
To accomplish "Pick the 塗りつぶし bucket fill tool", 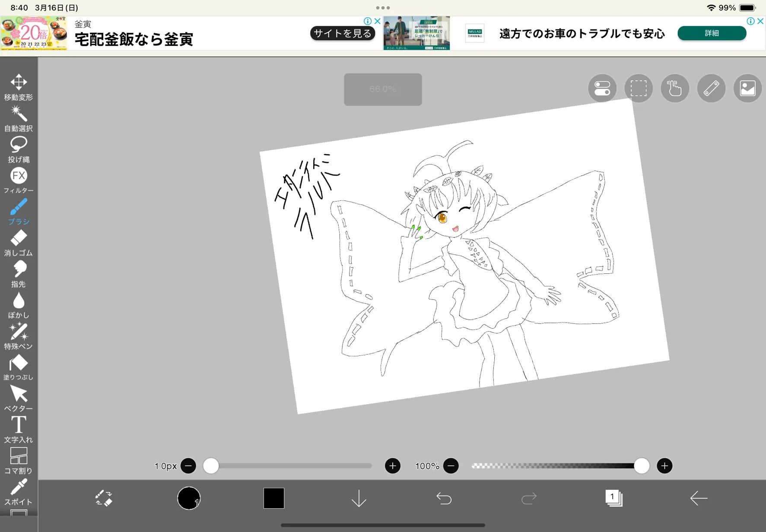I will coord(19,367).
